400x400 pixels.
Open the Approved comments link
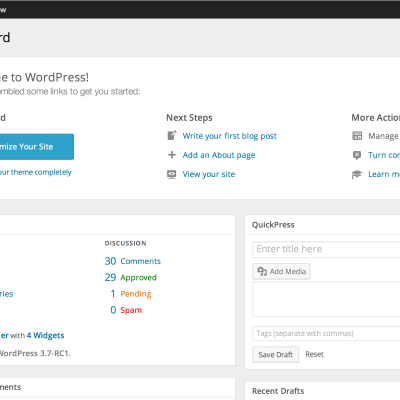tap(138, 278)
